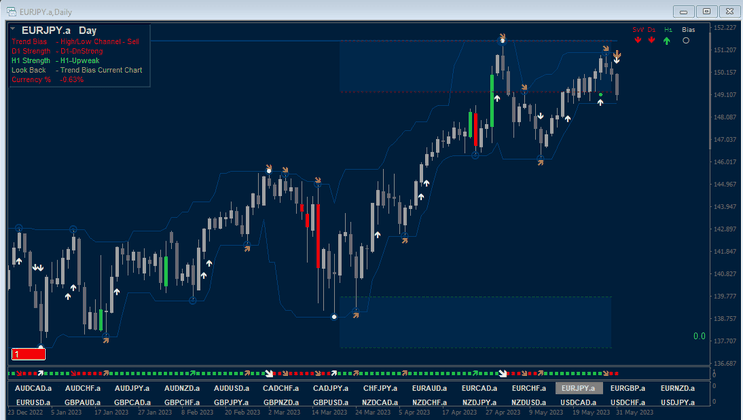Switch chart to CADCHF.a

281,388
